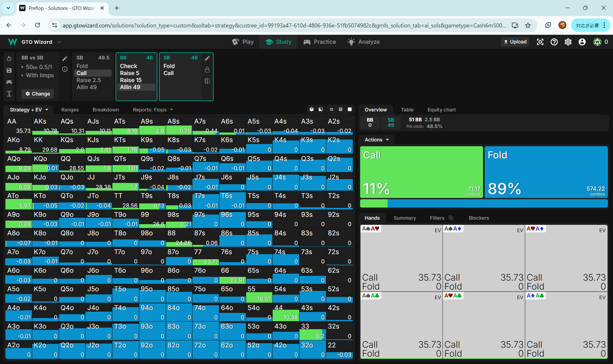
Task: Click the pencil edit icon in SB 49 card
Action: 207,58
